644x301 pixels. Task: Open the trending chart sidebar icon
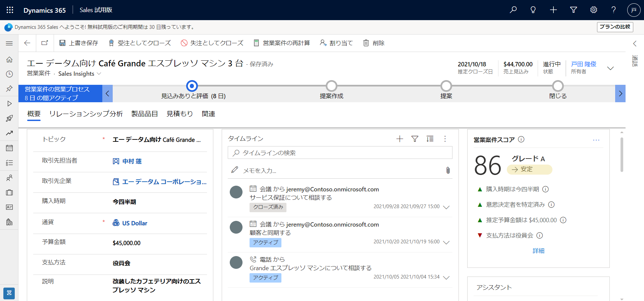9,133
